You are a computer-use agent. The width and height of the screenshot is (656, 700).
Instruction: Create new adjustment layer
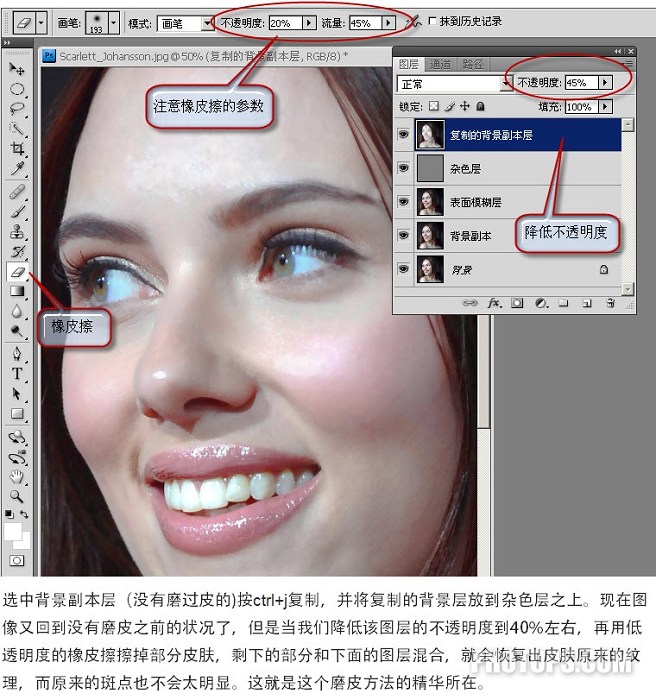click(541, 303)
